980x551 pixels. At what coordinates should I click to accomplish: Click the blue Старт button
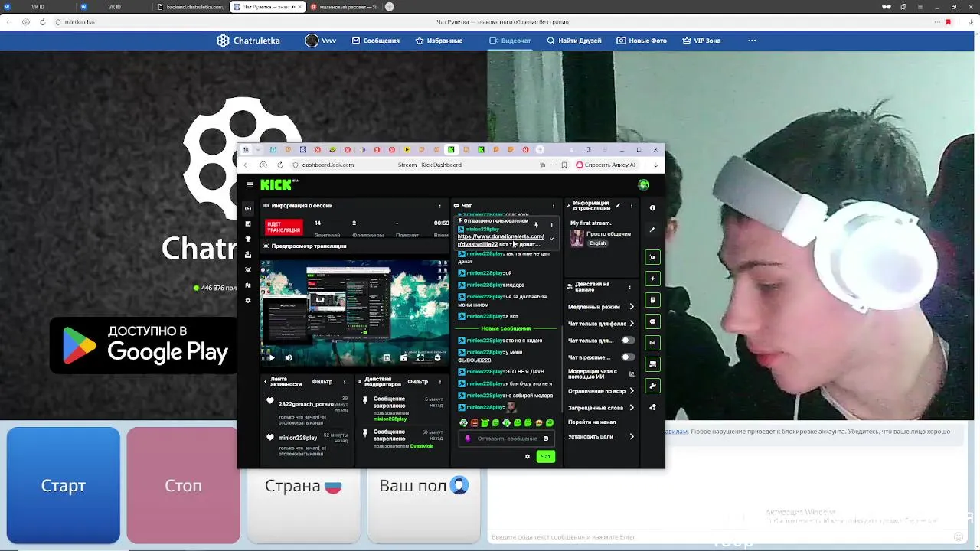coord(64,485)
